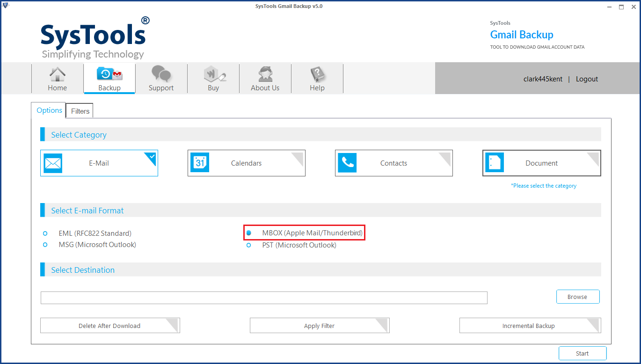Click the Browse button
Viewport: 641px width, 364px height.
[578, 297]
